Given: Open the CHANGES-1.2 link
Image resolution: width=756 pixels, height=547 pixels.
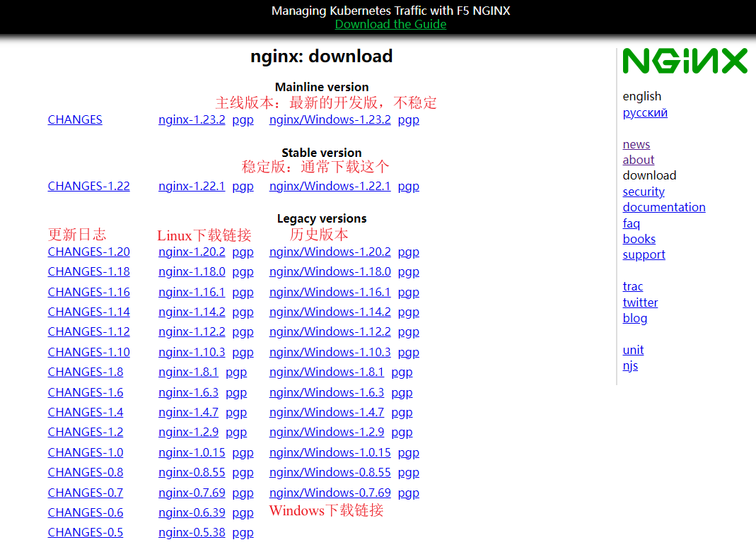Looking at the screenshot, I should [86, 432].
